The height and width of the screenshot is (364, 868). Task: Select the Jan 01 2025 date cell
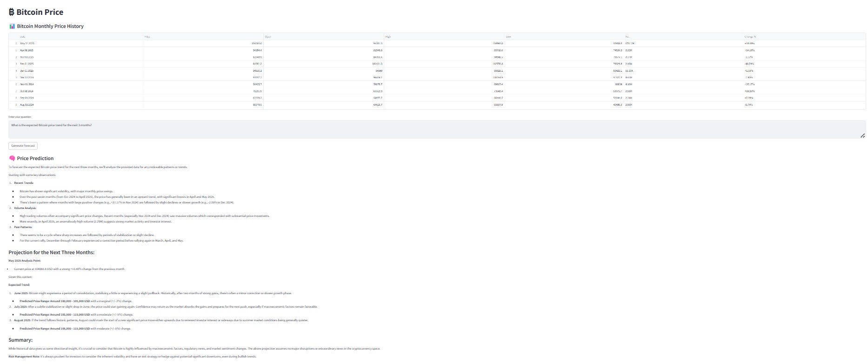80,71
